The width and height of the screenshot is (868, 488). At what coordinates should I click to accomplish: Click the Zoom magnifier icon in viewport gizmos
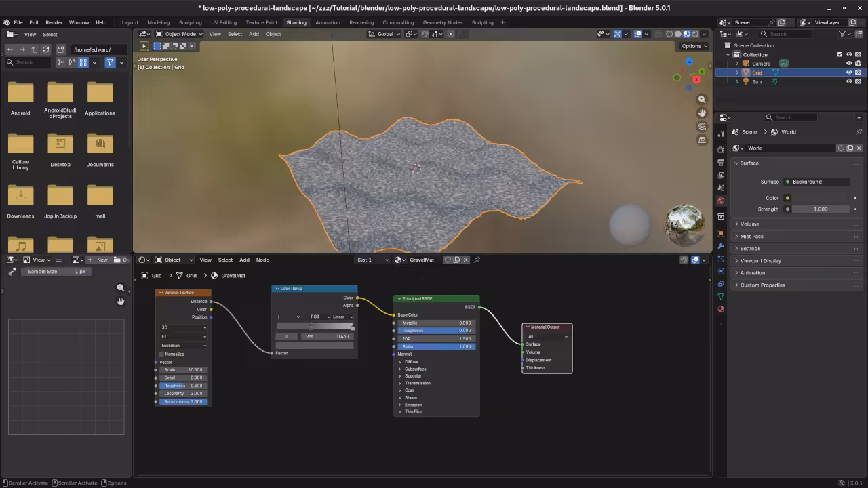tap(702, 99)
